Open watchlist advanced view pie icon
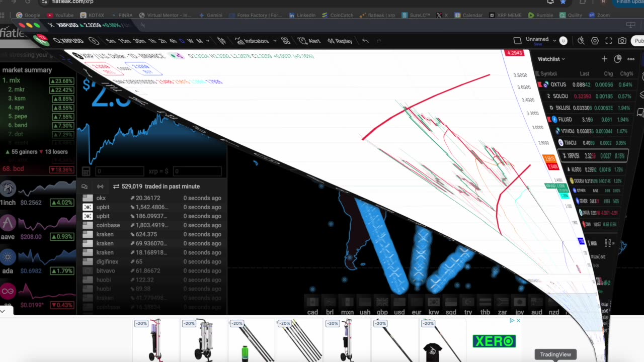This screenshot has height=362, width=644. (618, 59)
